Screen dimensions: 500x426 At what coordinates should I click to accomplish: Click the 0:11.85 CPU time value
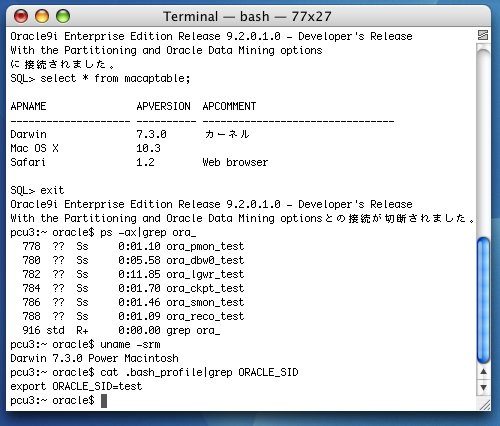[x=139, y=274]
